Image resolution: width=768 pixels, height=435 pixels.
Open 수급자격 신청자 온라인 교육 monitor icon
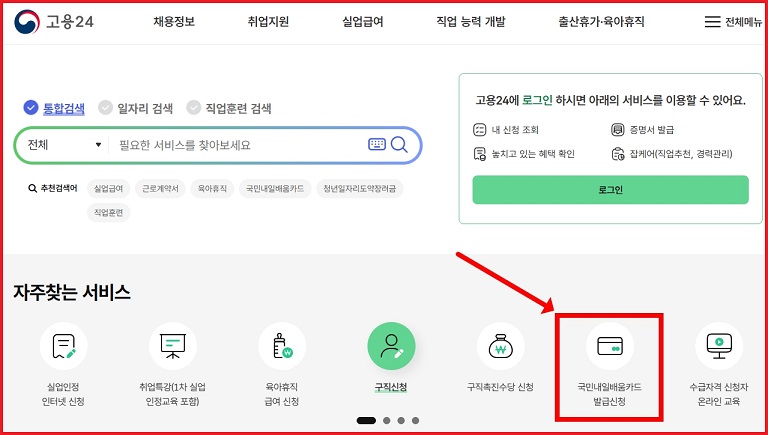719,346
